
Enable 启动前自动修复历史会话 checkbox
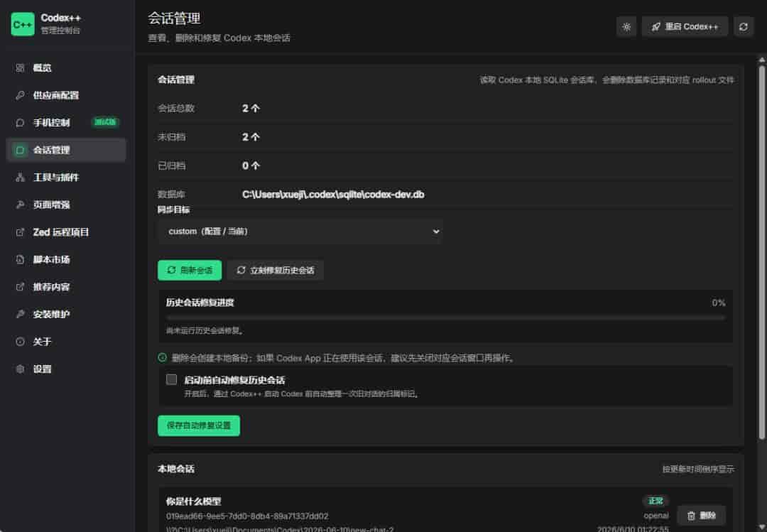click(x=171, y=379)
